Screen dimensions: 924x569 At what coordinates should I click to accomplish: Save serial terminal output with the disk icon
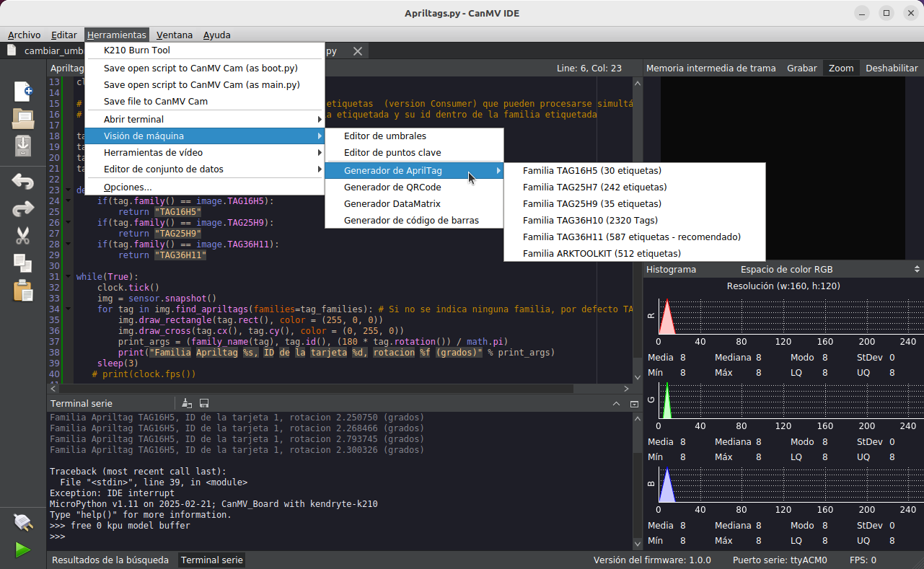click(204, 403)
